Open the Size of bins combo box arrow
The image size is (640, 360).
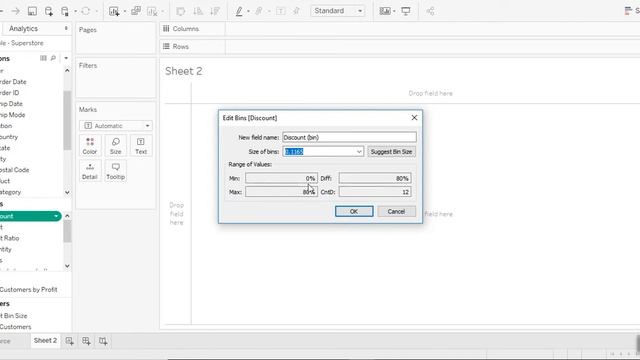pyautogui.click(x=359, y=151)
